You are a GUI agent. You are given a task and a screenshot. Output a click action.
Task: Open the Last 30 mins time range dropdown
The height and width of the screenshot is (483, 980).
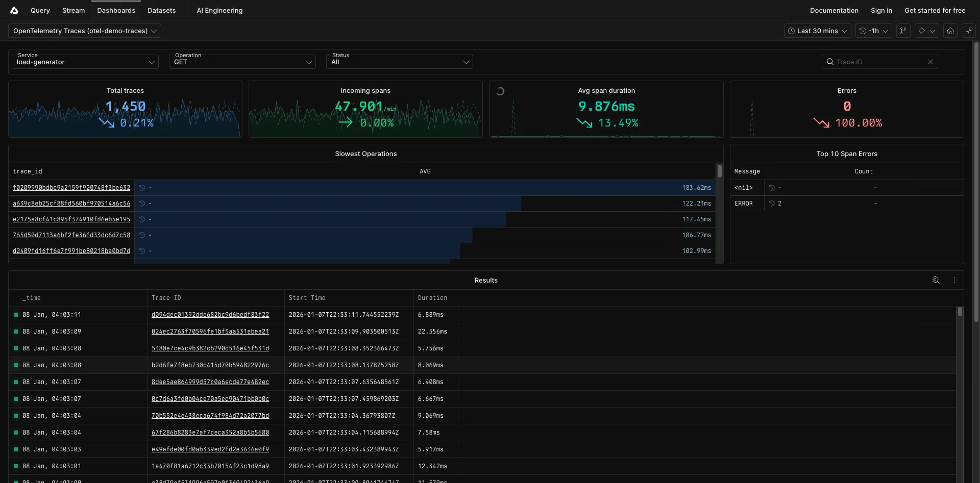tap(817, 31)
